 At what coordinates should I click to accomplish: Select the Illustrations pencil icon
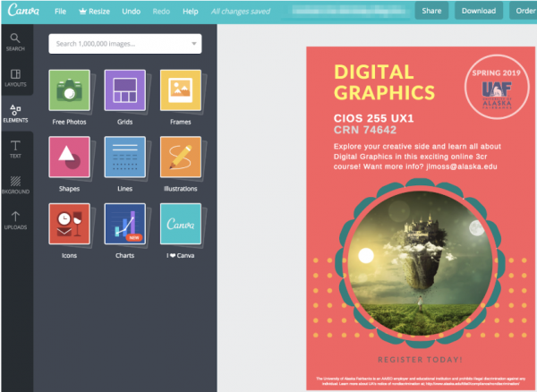(x=180, y=157)
